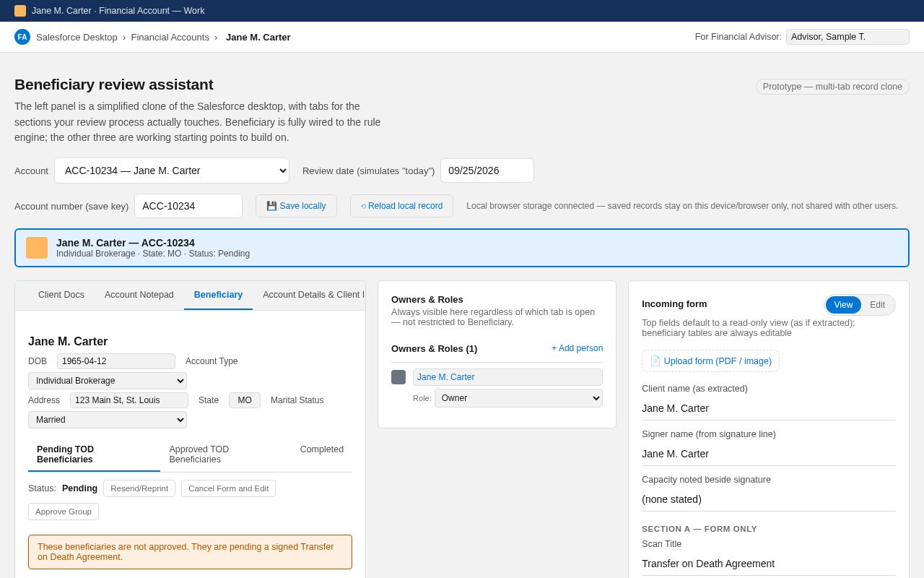Viewport: 924px width, 578px height.
Task: Select the Beneficiary tab
Action: click(x=218, y=295)
